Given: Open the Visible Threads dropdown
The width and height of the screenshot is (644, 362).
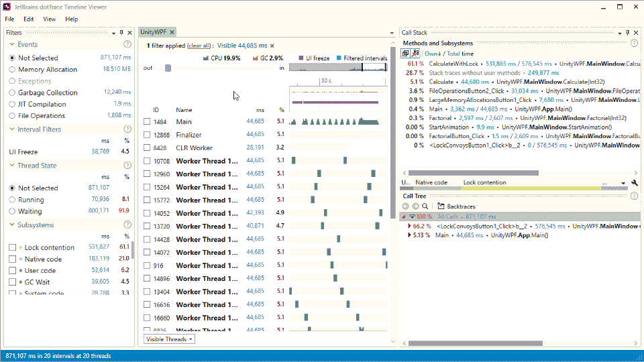Looking at the screenshot, I should coord(170,339).
